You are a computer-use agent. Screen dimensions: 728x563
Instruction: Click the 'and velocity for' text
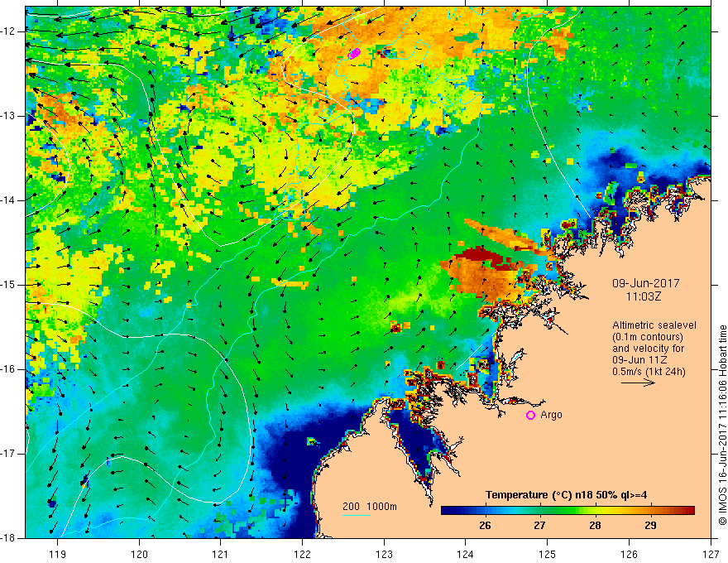pos(648,349)
